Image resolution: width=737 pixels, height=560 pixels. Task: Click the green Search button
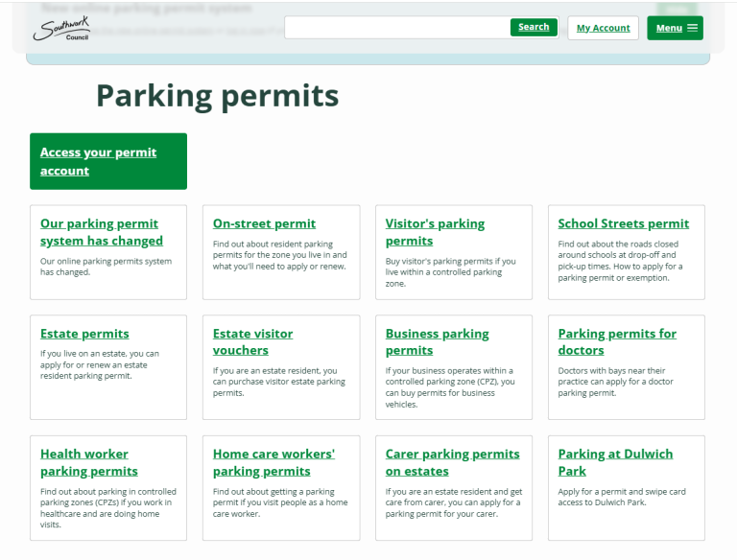point(534,27)
